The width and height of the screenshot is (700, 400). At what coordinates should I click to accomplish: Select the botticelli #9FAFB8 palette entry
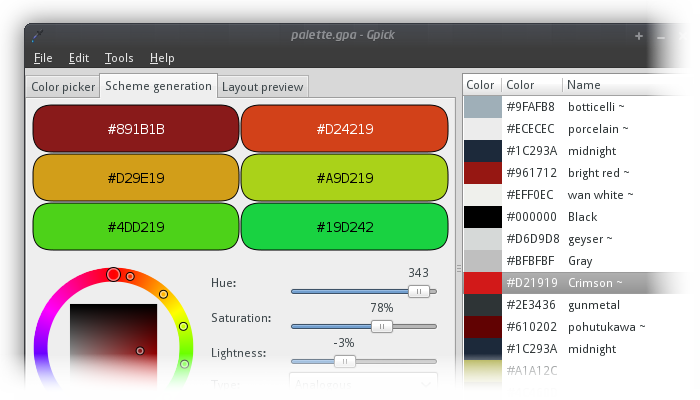[576, 107]
